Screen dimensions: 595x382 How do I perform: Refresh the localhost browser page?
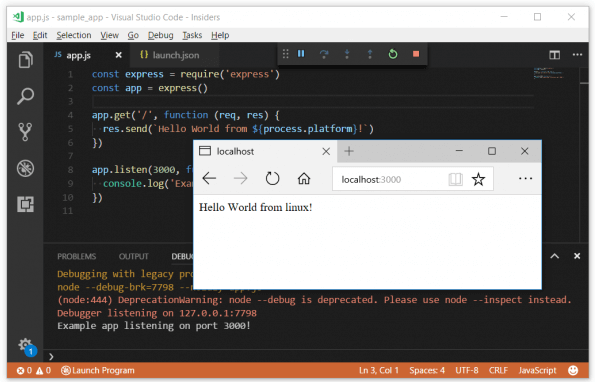[x=272, y=178]
